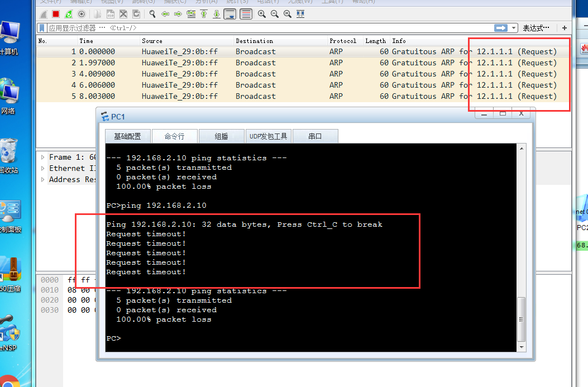Viewport: 588px width, 387px height.
Task: Switch to 组播 tab in PC1
Action: click(221, 136)
